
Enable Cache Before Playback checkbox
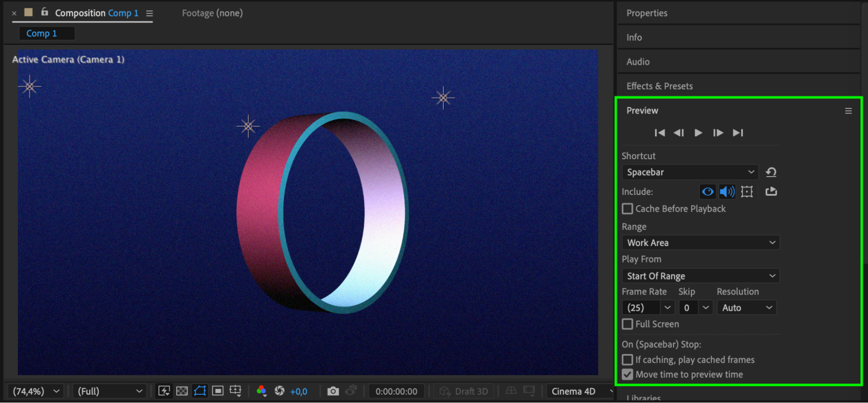627,209
